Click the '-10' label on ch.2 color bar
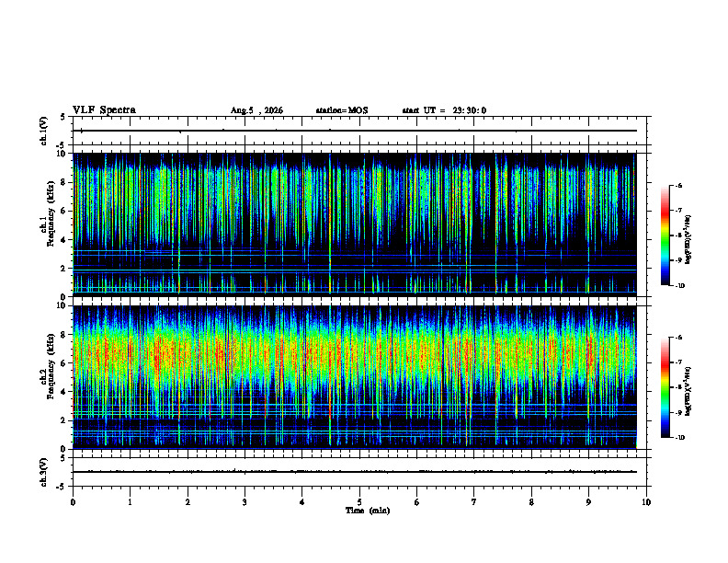 tap(679, 438)
